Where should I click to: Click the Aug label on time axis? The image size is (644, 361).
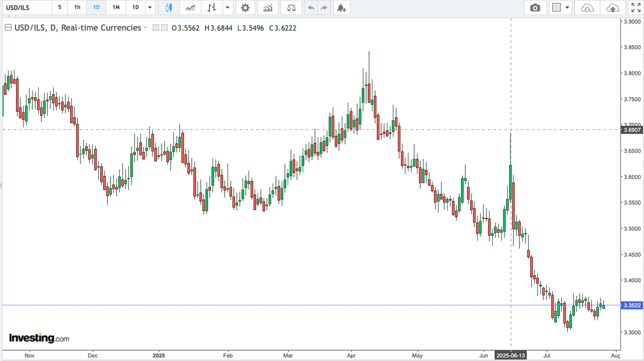[616, 355]
